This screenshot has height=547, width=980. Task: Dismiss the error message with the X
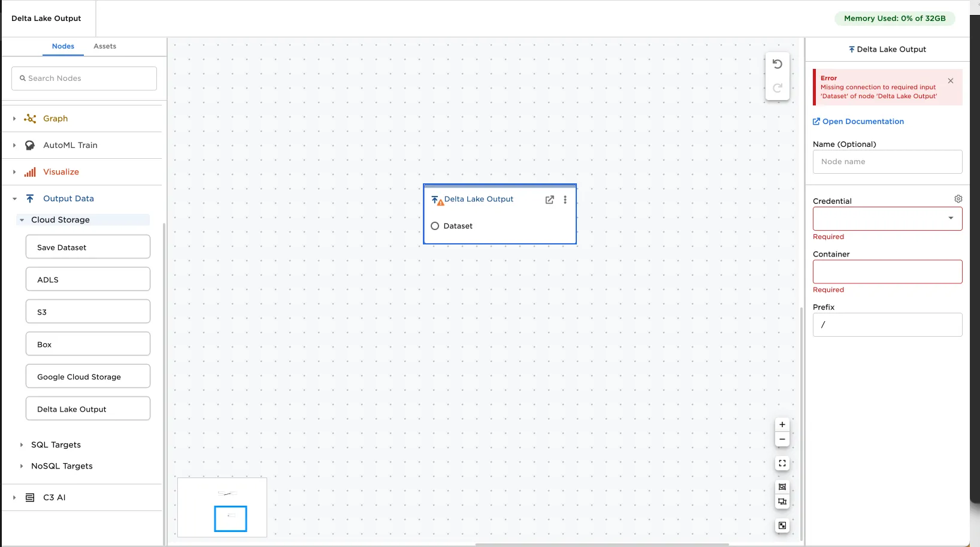(949, 81)
